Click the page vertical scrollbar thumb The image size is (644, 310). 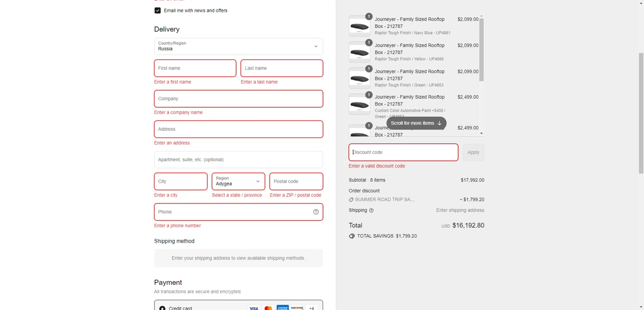coord(641,113)
